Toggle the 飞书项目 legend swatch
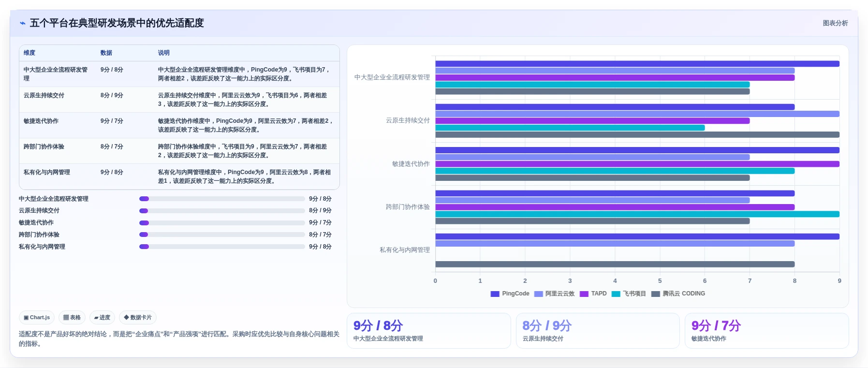The width and height of the screenshot is (868, 368). (x=616, y=294)
